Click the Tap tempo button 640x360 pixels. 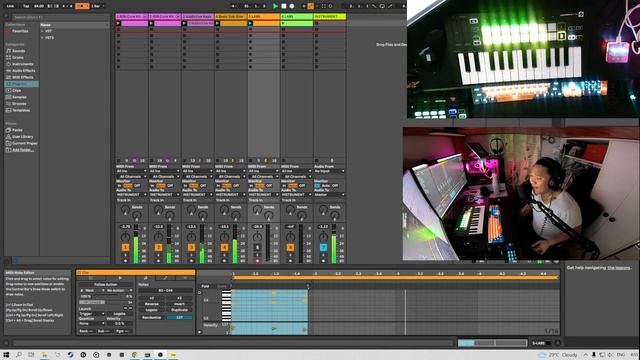(26, 6)
